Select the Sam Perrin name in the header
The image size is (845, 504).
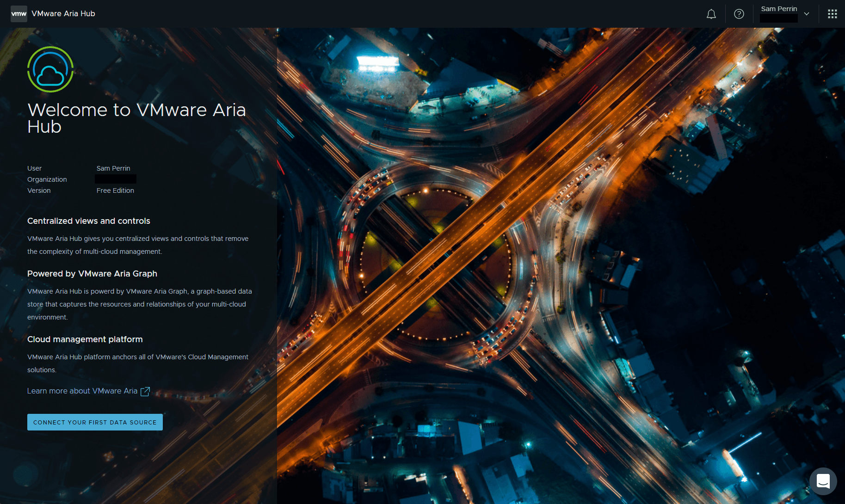[x=779, y=8]
